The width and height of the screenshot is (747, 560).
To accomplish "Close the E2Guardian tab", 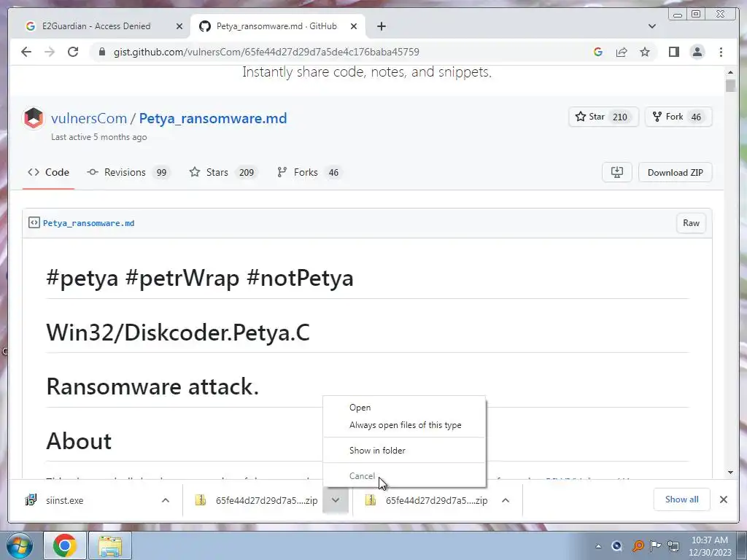I will click(179, 26).
